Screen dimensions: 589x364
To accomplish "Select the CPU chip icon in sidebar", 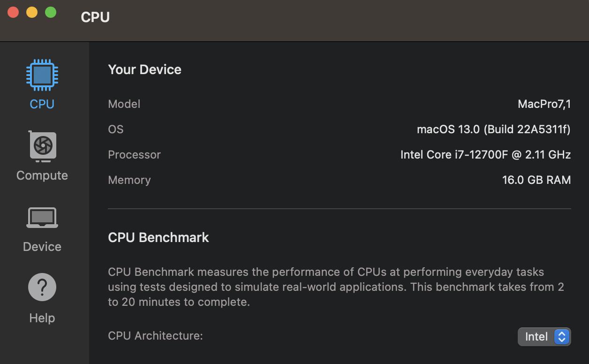I will tap(42, 75).
